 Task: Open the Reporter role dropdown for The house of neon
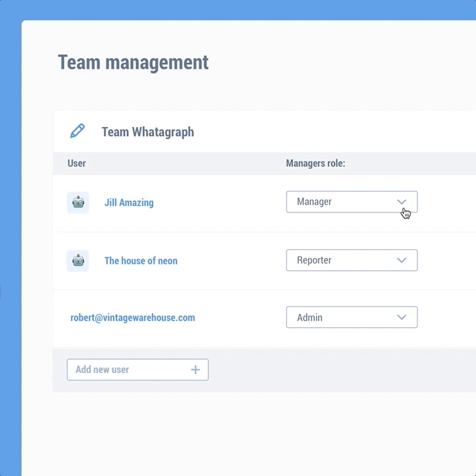coord(352,260)
